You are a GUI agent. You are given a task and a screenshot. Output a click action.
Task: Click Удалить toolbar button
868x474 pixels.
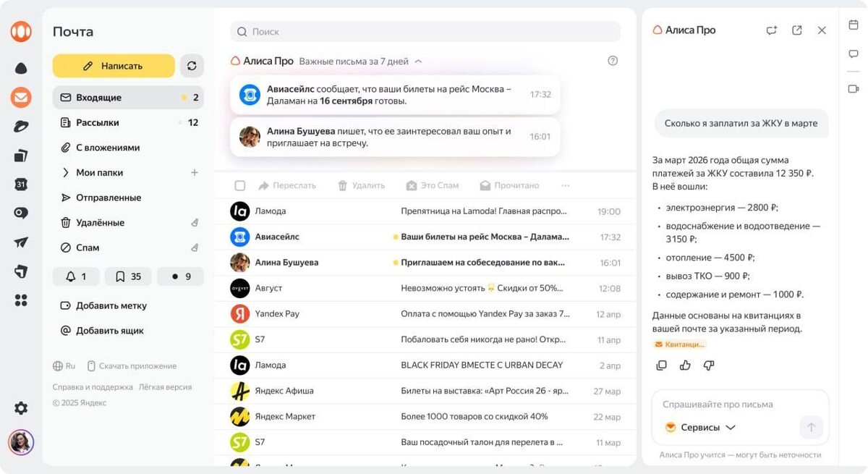(361, 186)
